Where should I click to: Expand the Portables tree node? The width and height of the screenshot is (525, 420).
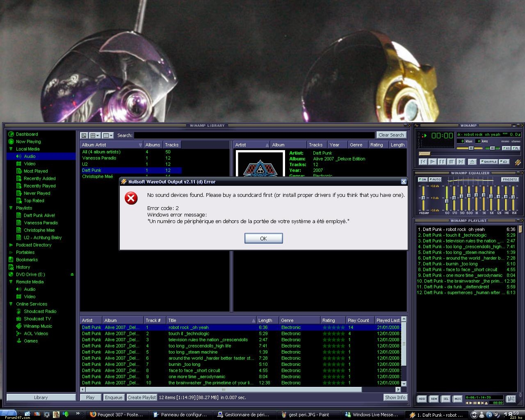click(11, 252)
